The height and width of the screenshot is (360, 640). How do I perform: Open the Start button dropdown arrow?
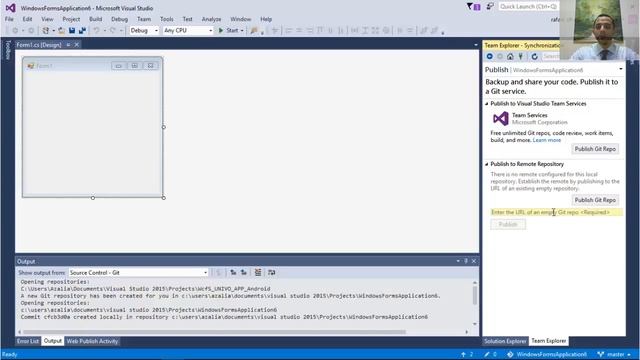coord(242,31)
